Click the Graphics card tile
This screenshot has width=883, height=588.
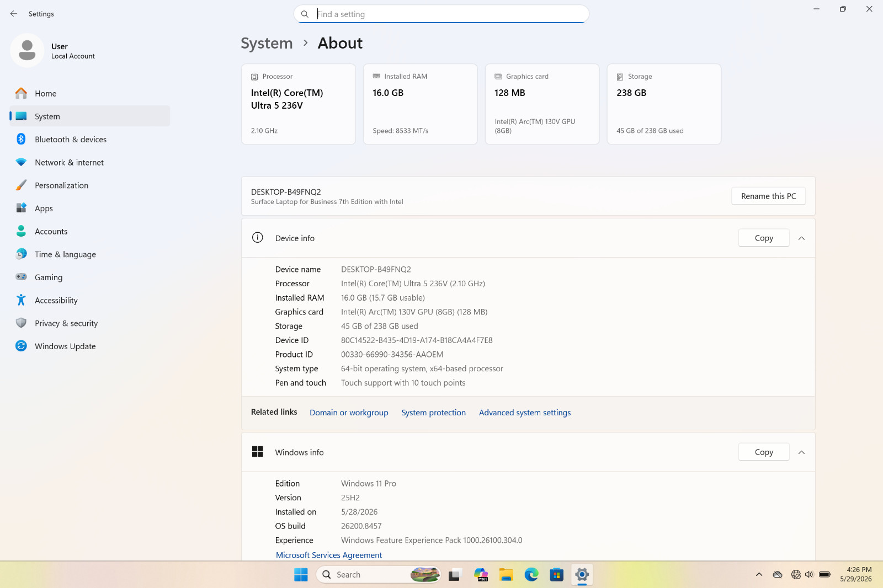coord(542,104)
